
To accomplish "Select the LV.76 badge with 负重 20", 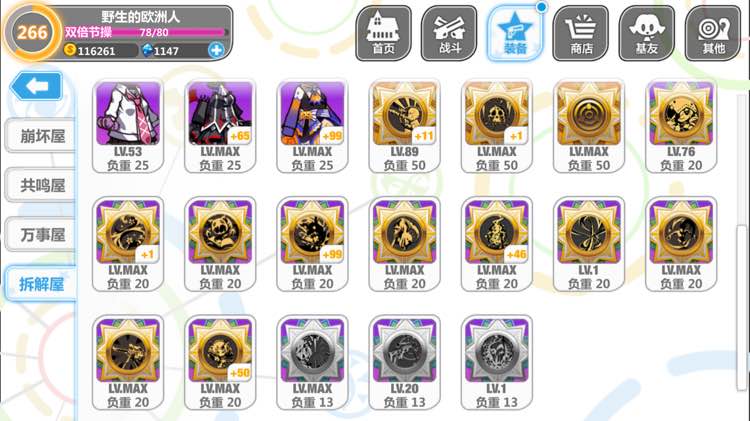I will click(681, 126).
